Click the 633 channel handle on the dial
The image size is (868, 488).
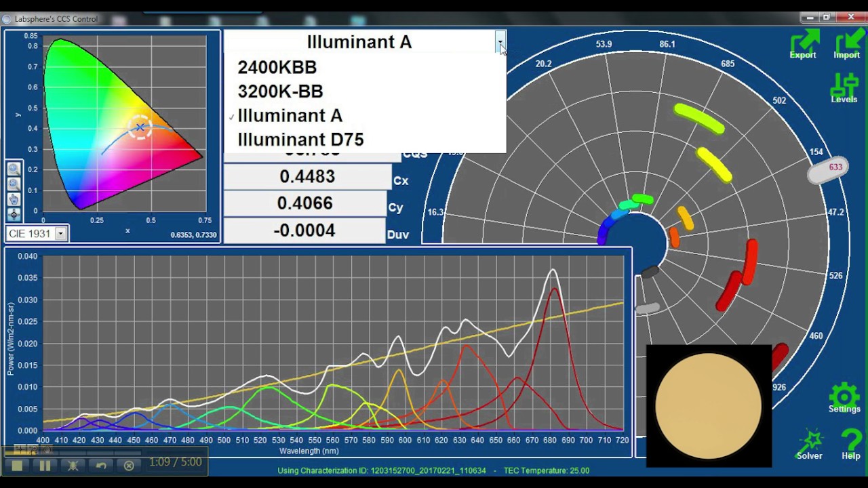coord(827,169)
